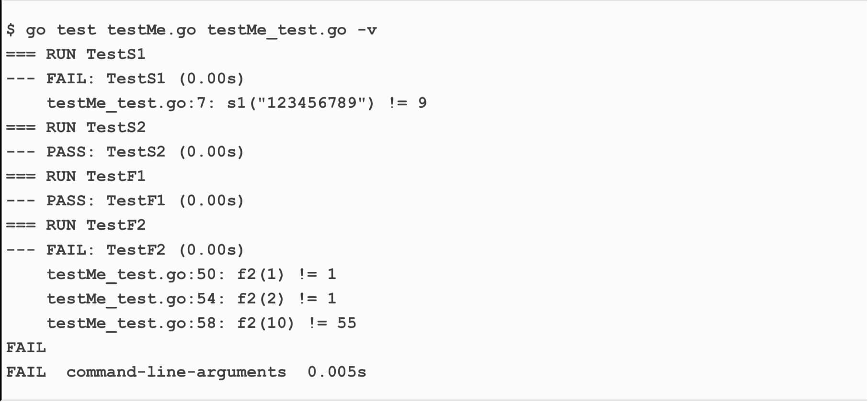Click the "=== RUN TestS1" line
Screen dimensions: 868x402
click(76, 55)
